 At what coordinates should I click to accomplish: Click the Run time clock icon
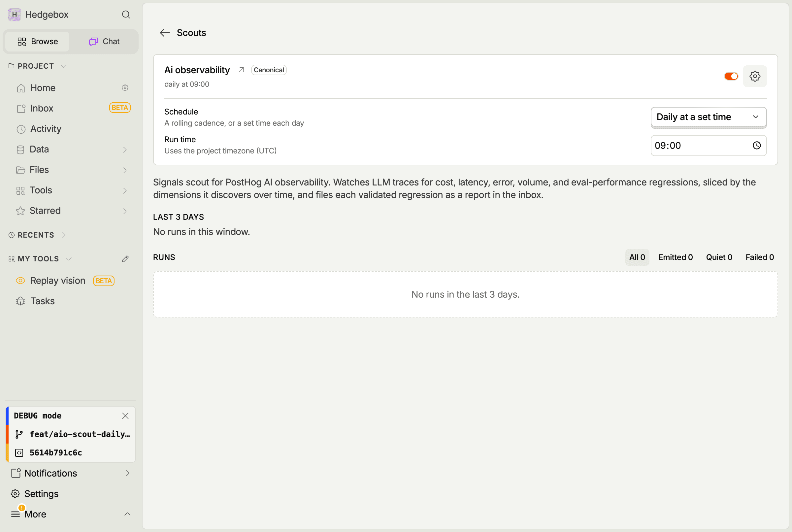757,146
